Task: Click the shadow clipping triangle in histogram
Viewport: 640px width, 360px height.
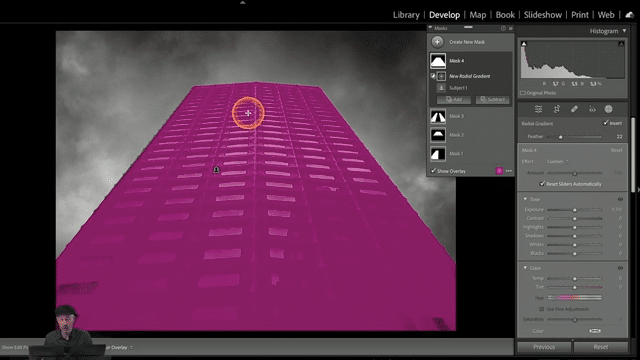Action: [524, 44]
